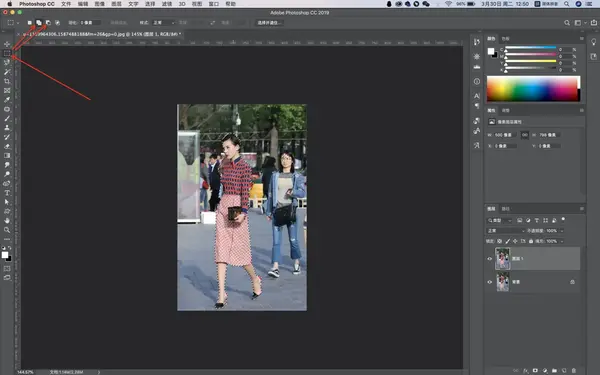This screenshot has height=375, width=600.
Task: Select the Gradient tool
Action: tap(7, 155)
